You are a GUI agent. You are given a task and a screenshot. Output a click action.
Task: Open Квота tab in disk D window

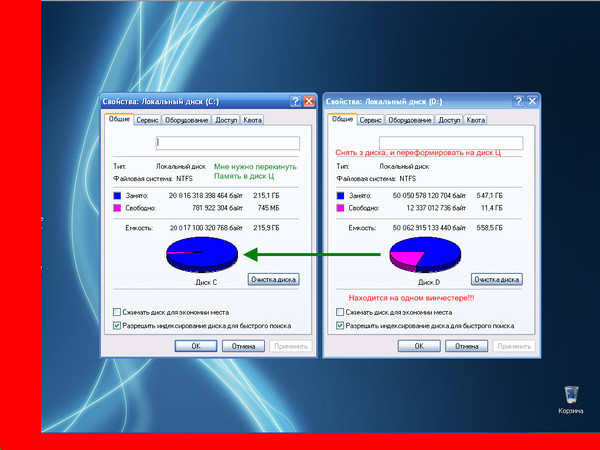pos(476,120)
